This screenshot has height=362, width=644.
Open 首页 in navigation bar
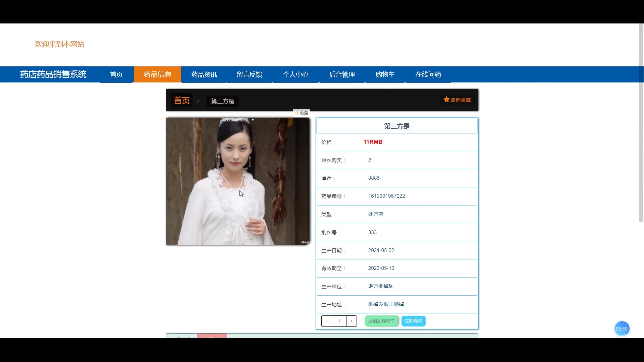[x=116, y=74]
